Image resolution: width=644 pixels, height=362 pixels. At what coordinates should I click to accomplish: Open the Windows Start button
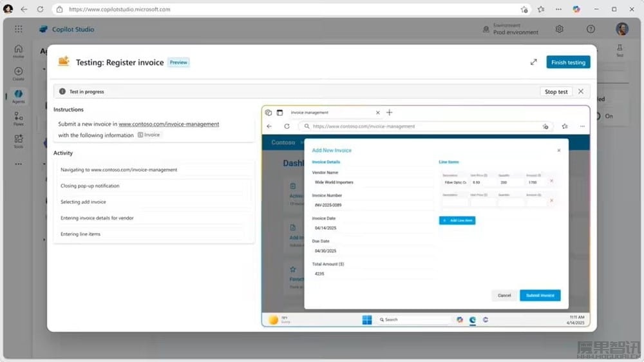pos(367,319)
